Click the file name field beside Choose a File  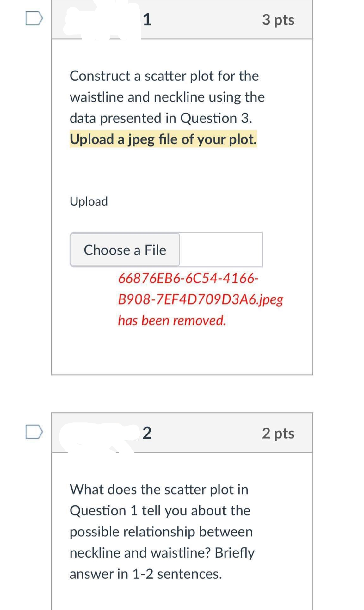tap(221, 250)
